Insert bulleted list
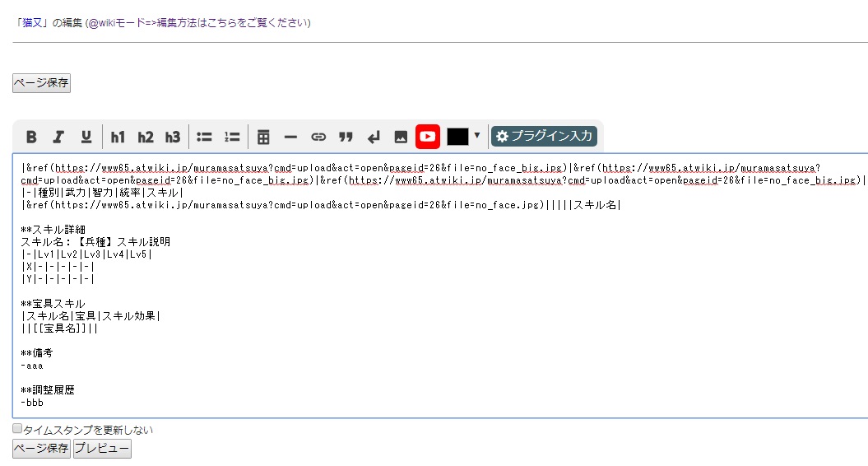 204,137
